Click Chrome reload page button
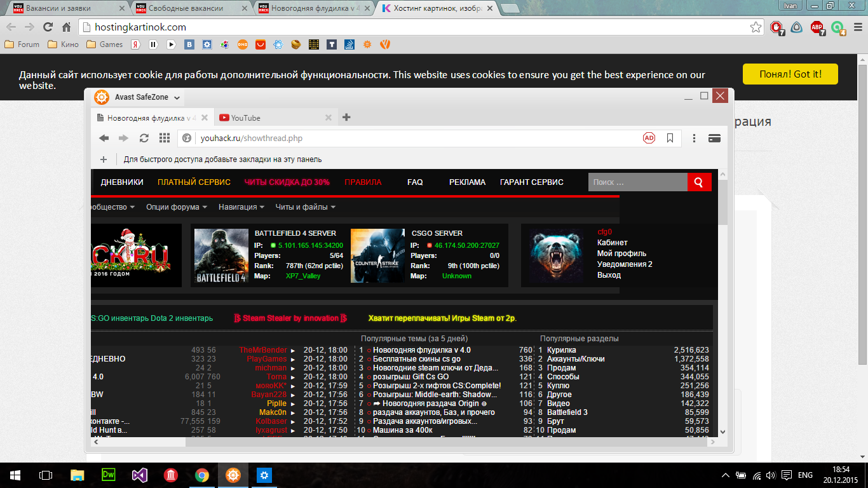This screenshot has height=488, width=868. point(48,27)
